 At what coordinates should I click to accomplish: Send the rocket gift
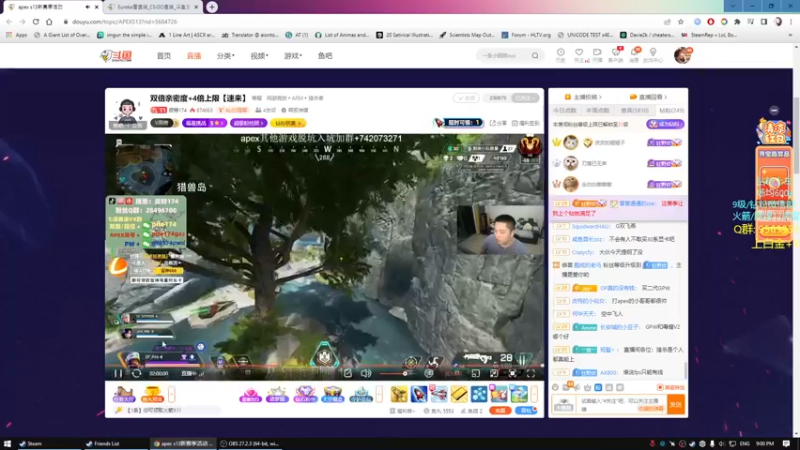coord(419,394)
